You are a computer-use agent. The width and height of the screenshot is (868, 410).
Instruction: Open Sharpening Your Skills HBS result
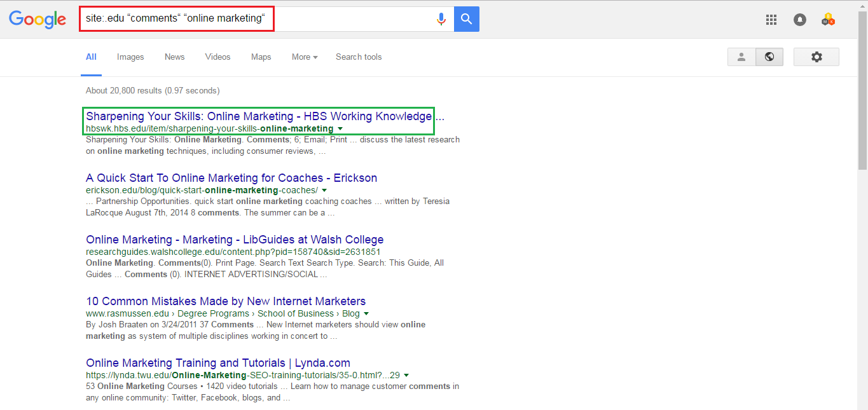(x=265, y=116)
